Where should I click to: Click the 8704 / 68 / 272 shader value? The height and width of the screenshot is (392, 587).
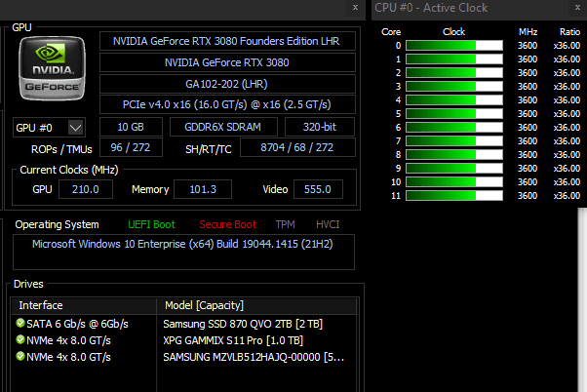point(297,147)
